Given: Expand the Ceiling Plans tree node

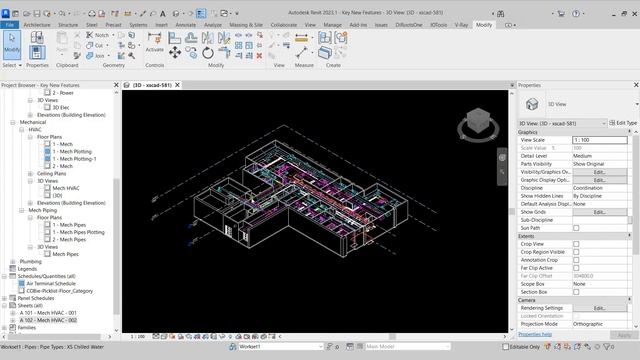Looking at the screenshot, I should click(x=30, y=174).
